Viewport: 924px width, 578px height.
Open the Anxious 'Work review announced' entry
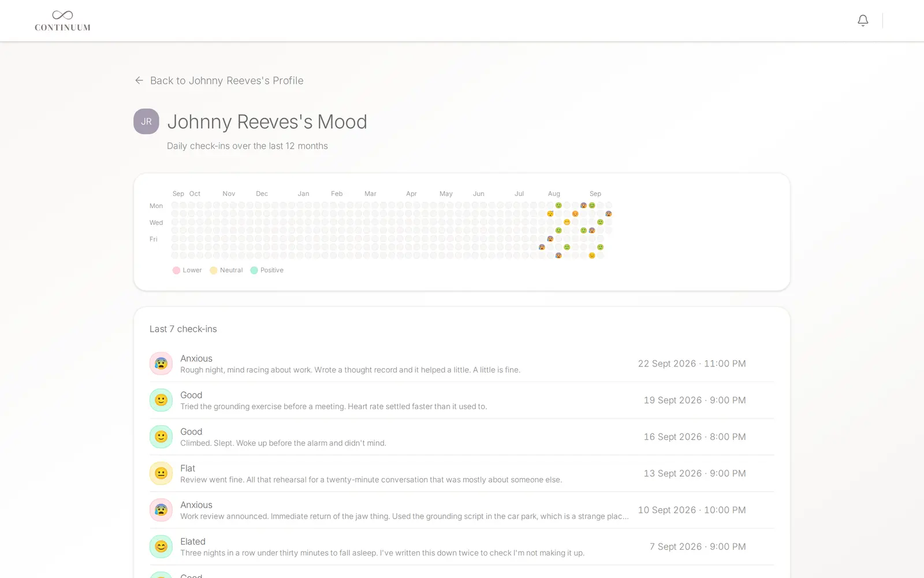click(x=461, y=510)
